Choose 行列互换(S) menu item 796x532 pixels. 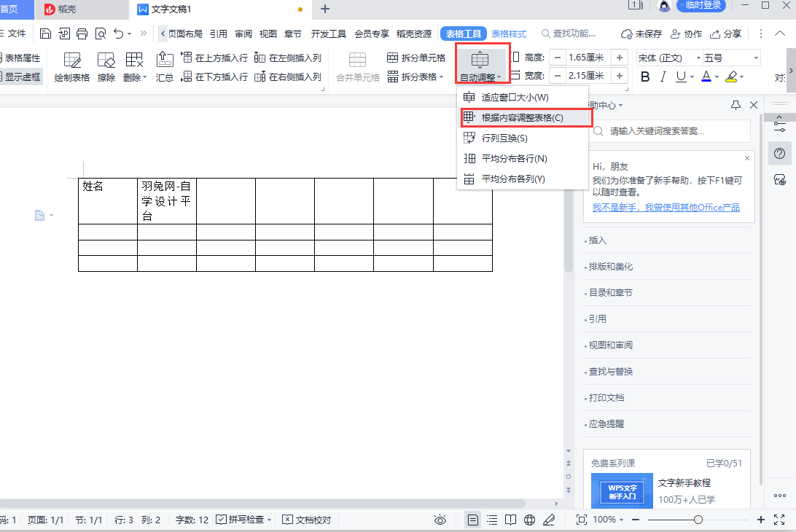click(x=523, y=138)
